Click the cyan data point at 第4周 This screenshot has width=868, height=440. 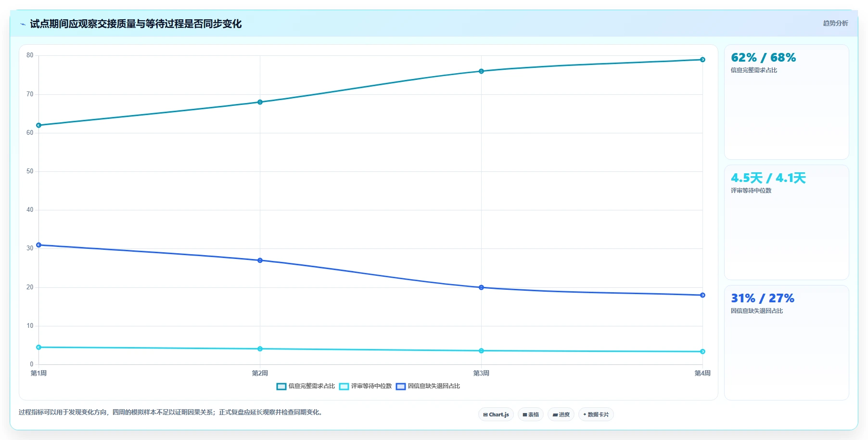[x=702, y=351]
